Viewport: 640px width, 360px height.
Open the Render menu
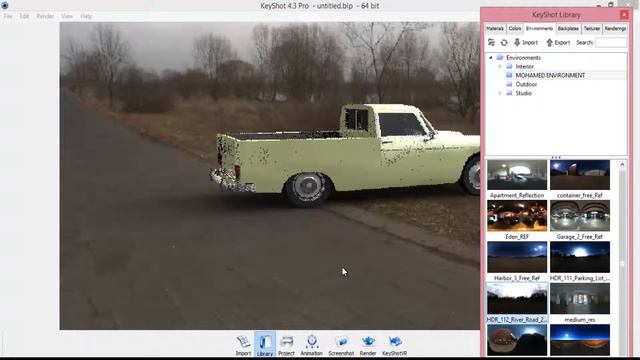pos(45,16)
